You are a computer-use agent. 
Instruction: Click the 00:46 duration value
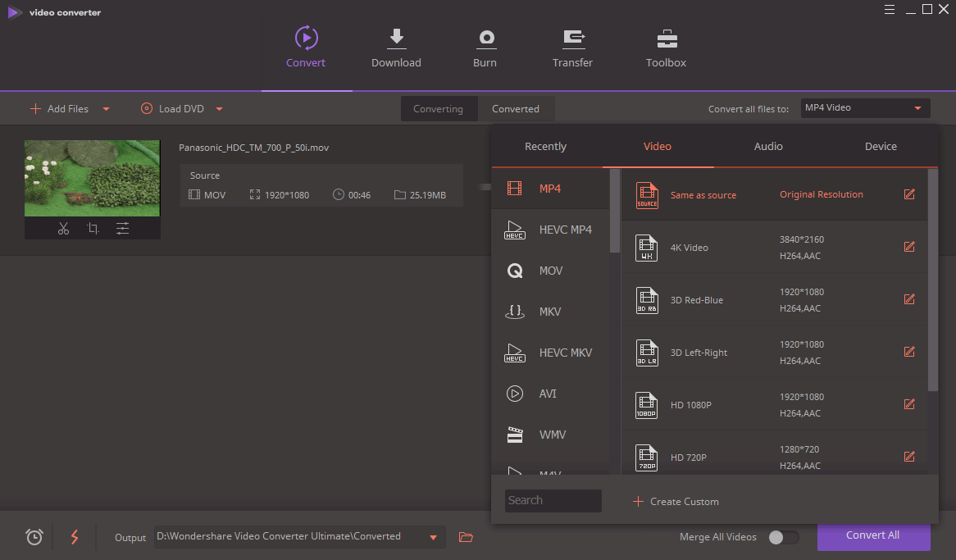point(359,195)
